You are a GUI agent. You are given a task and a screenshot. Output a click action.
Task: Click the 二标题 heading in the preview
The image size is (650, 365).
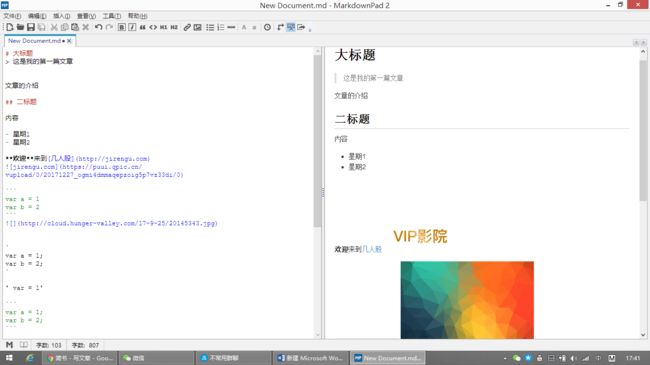(352, 119)
